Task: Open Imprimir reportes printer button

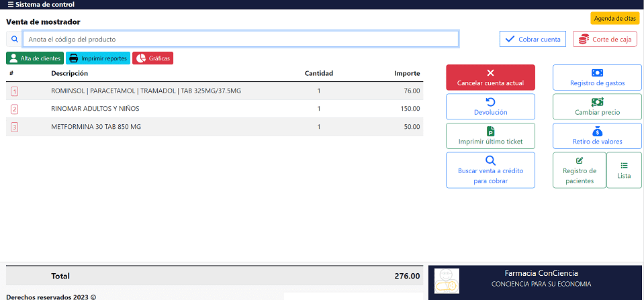Action: point(98,58)
